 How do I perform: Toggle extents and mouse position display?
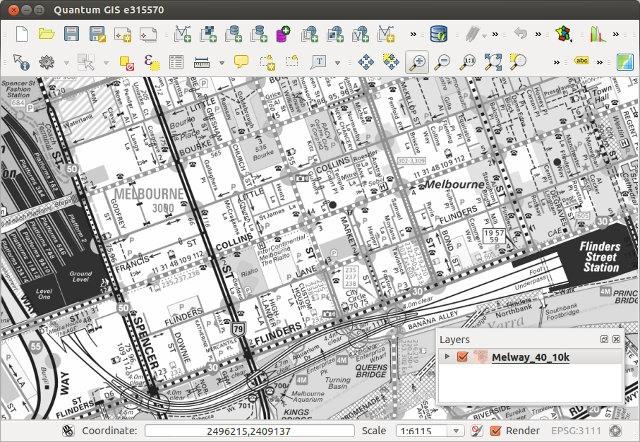pos(68,431)
